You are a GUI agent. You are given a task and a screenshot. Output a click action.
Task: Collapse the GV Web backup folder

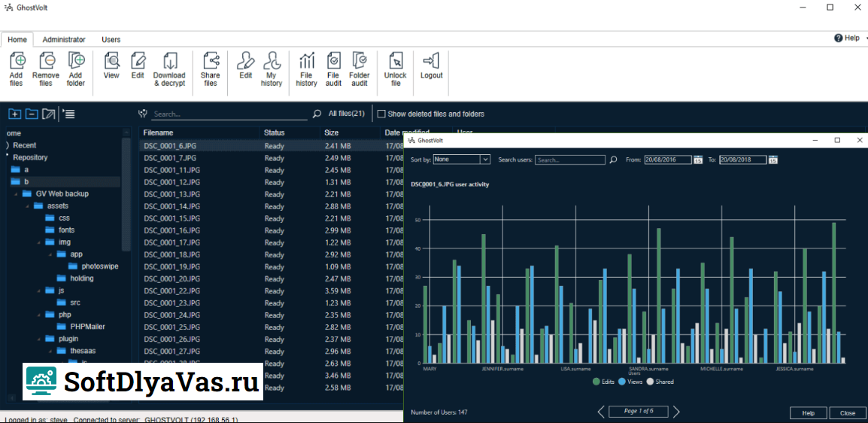(14, 193)
